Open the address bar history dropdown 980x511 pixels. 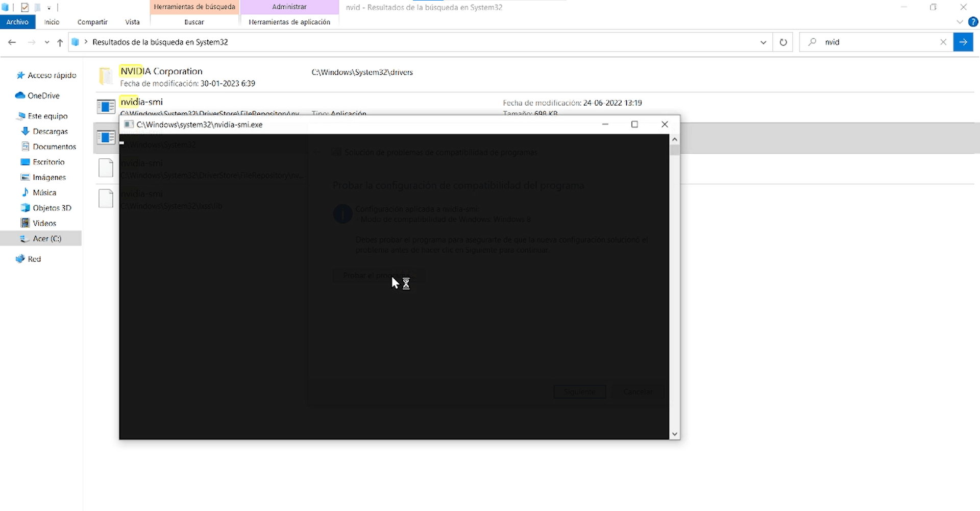763,42
